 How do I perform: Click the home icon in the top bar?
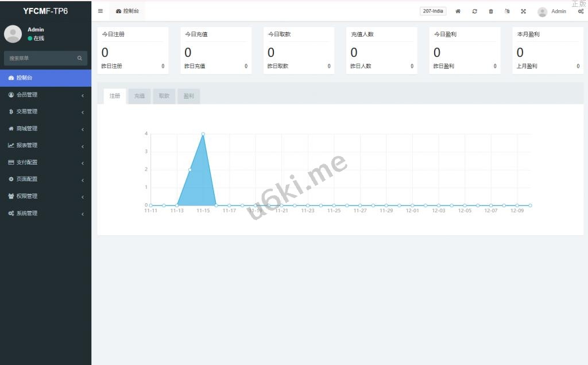(458, 11)
